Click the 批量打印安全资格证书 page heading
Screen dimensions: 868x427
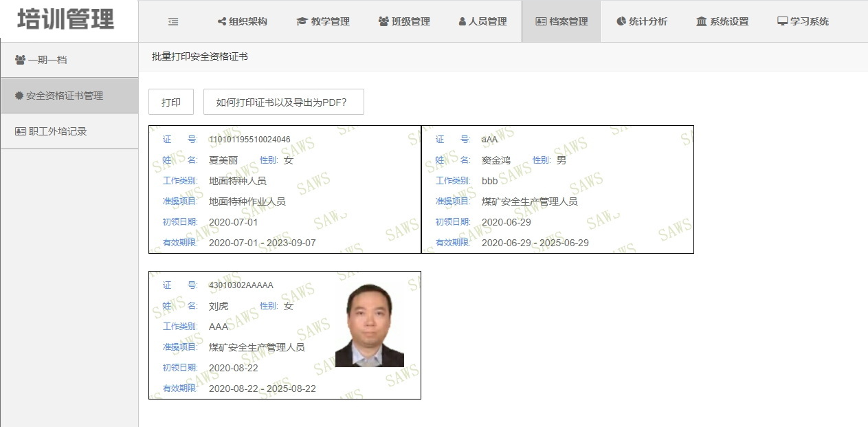click(200, 57)
